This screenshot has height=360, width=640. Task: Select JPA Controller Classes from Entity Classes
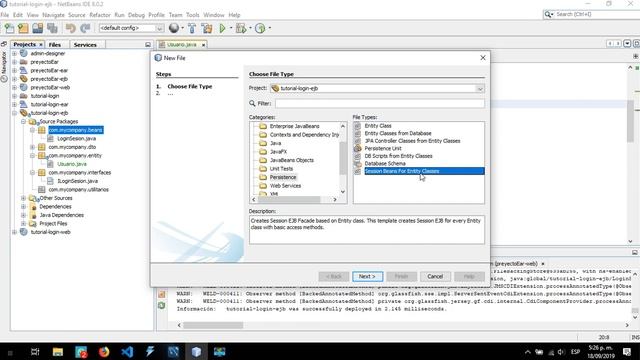(x=412, y=141)
